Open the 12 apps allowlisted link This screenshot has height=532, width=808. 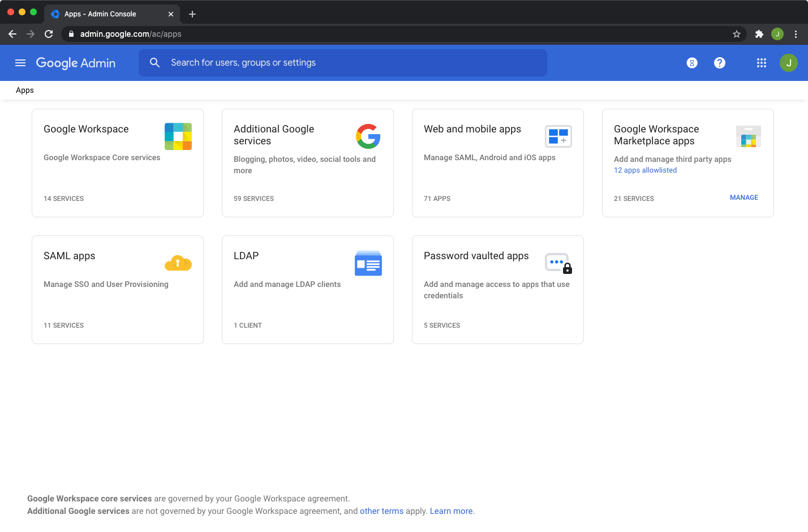pos(645,170)
